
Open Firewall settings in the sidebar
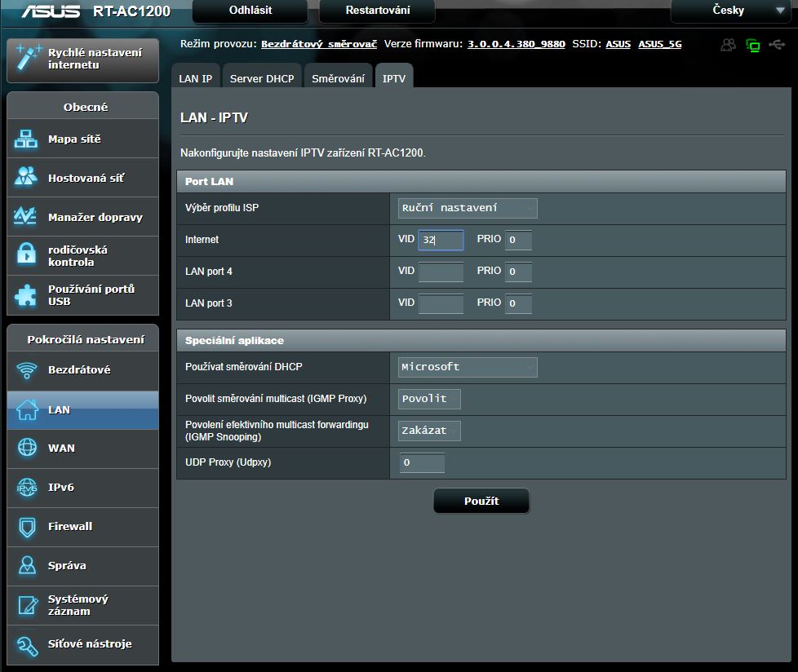[x=83, y=527]
